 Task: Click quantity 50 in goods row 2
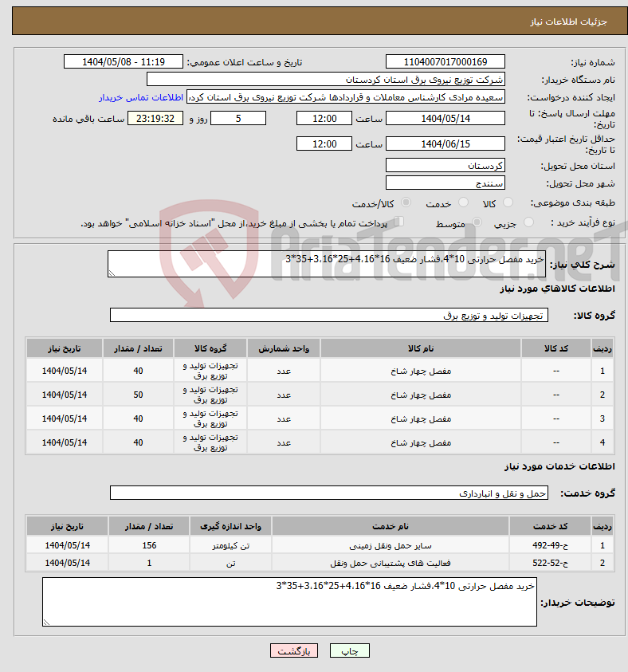click(138, 395)
